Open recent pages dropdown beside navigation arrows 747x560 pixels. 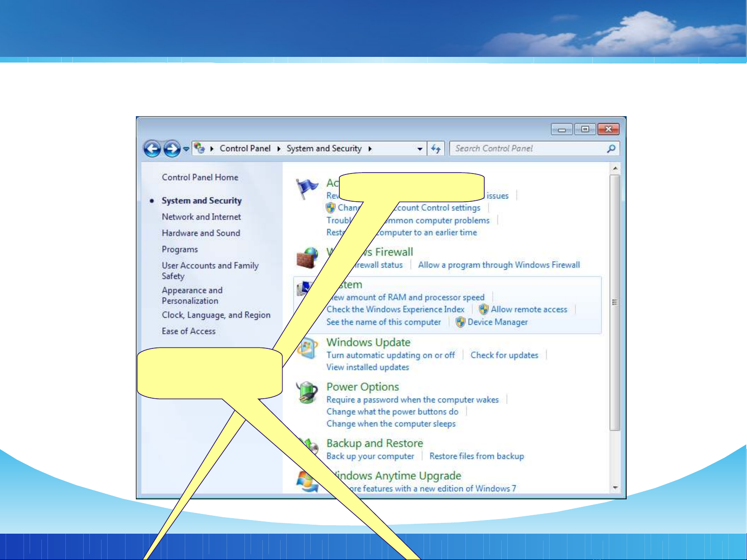click(186, 149)
